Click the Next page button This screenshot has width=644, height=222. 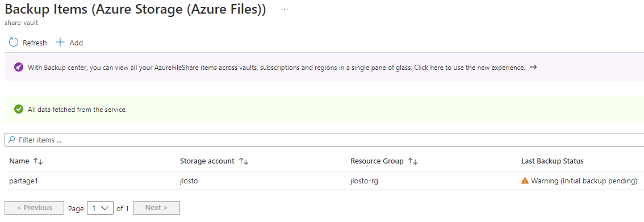(157, 208)
